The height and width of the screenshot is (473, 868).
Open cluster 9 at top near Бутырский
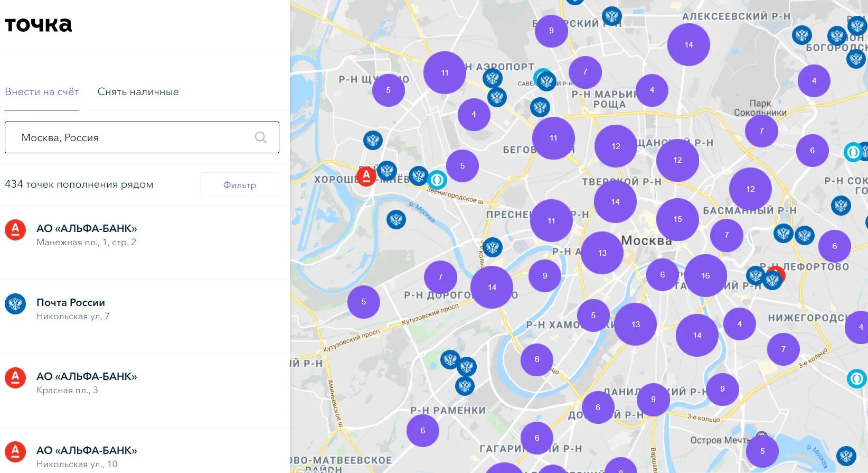click(x=551, y=31)
